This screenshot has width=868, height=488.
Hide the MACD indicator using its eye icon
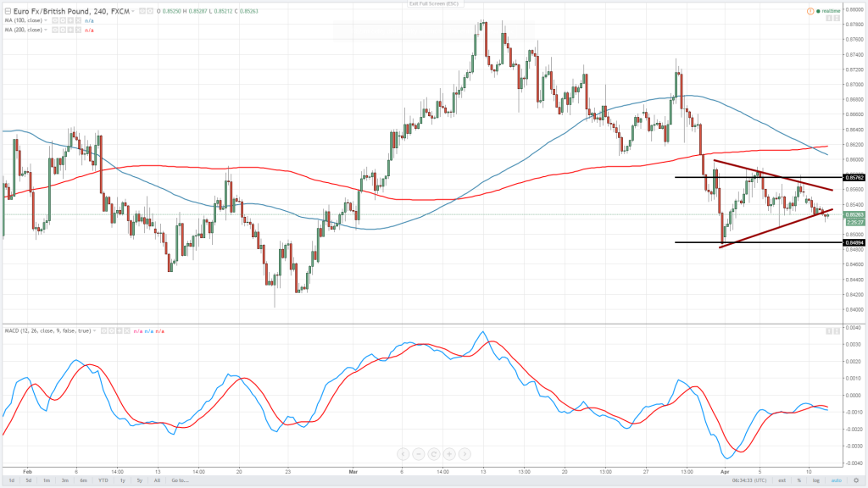point(103,331)
